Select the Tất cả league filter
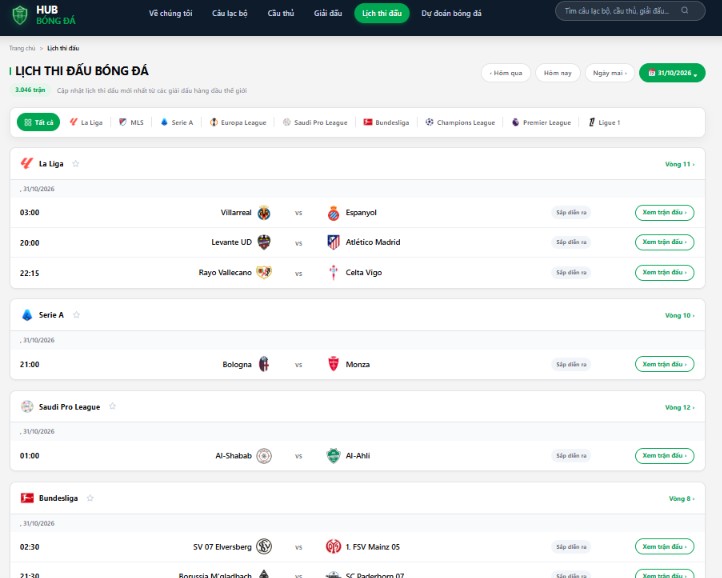722x578 pixels. point(38,122)
